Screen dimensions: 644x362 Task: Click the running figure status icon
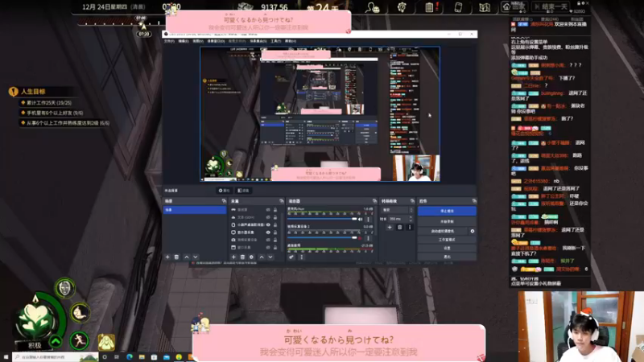[79, 340]
